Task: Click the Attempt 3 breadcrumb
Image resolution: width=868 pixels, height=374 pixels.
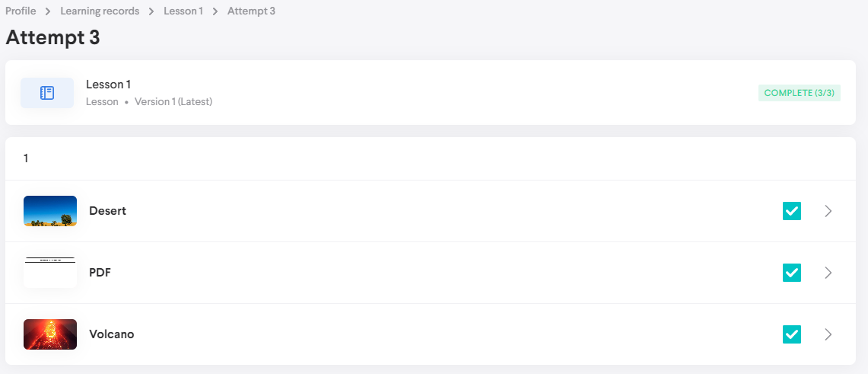Action: 251,11
